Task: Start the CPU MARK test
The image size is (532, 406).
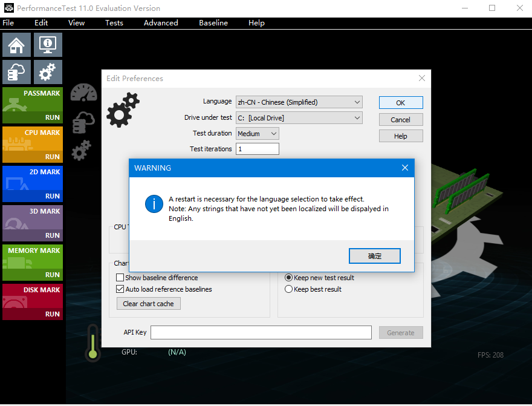Action: (32, 145)
